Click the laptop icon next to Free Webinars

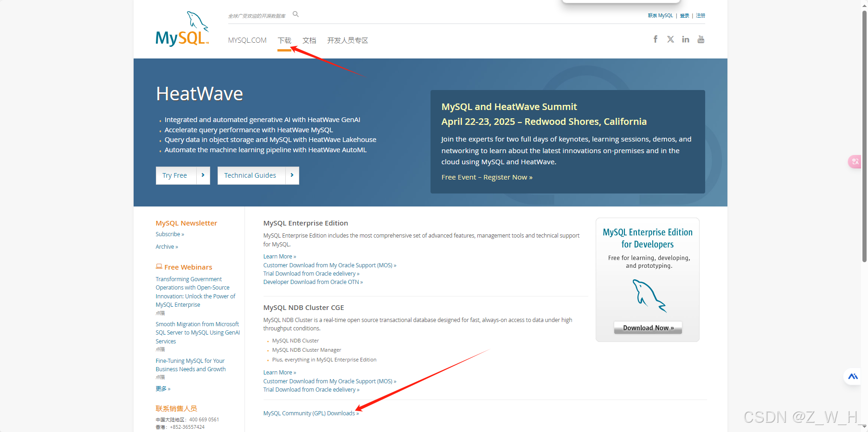pos(159,266)
